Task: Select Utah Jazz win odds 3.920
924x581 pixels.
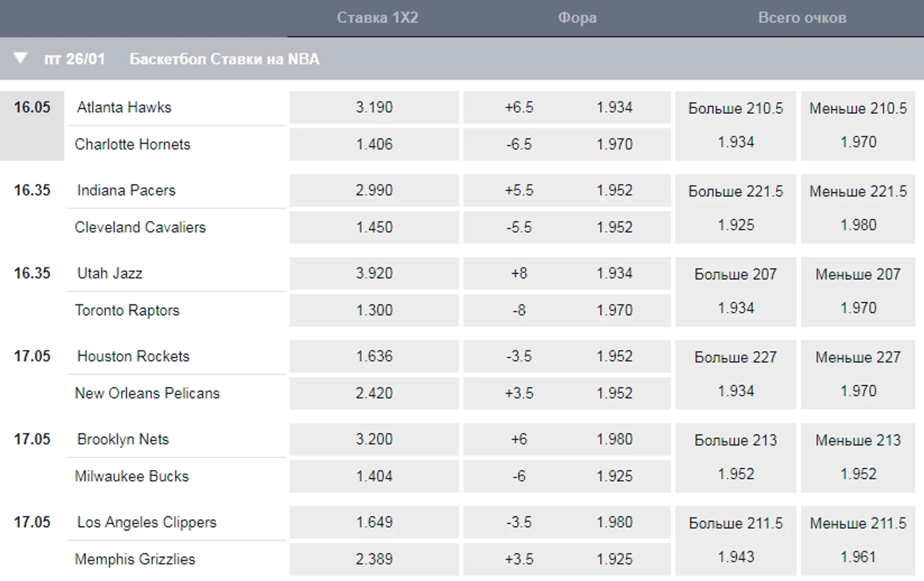Action: pyautogui.click(x=374, y=273)
